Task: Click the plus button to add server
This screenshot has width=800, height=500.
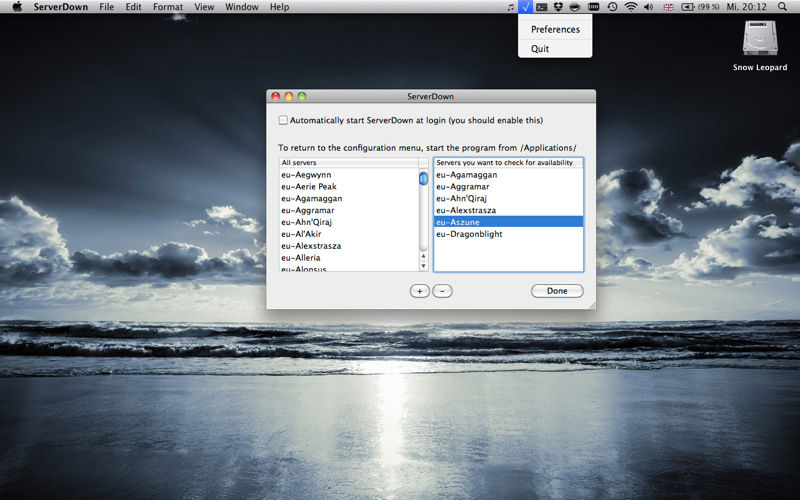Action: (419, 291)
